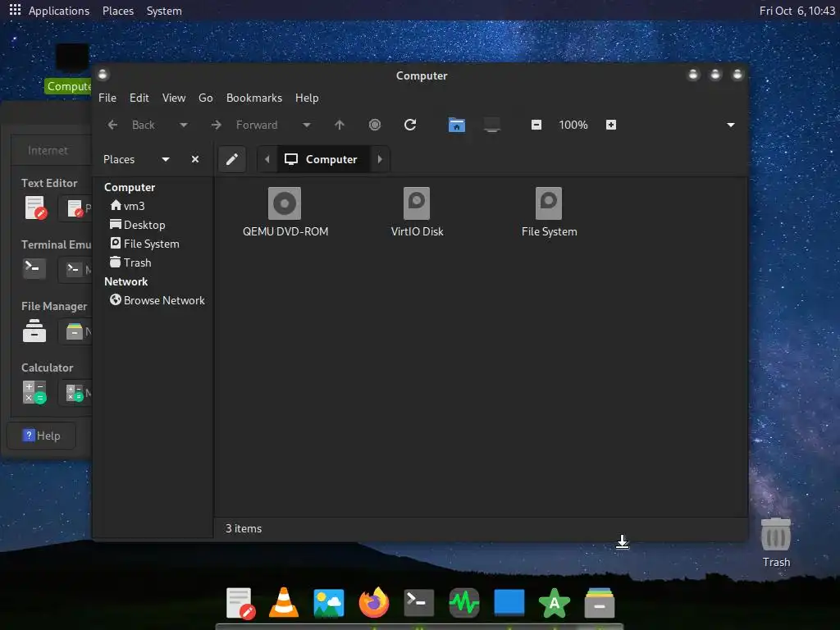840x630 pixels.
Task: Click the '3 items' status bar text
Action: tap(243, 528)
